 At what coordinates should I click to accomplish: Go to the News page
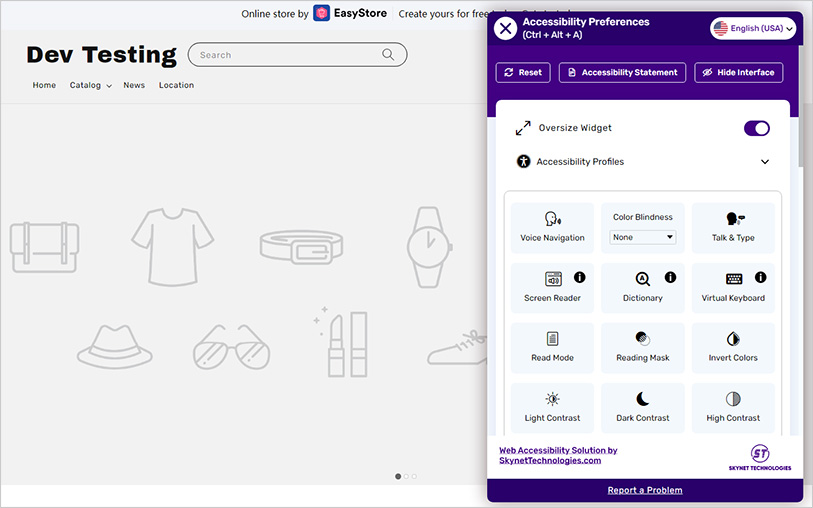pos(134,85)
